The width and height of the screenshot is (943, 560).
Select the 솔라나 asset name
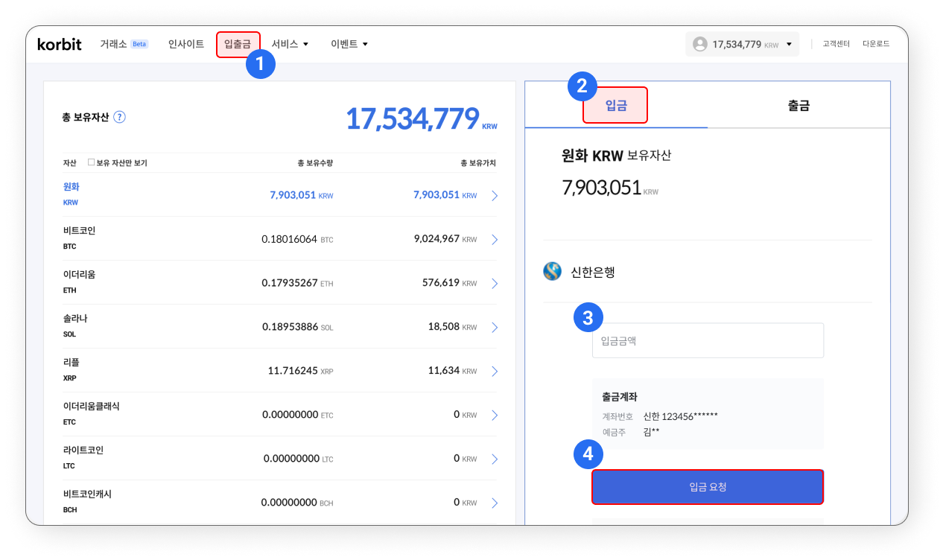[75, 319]
